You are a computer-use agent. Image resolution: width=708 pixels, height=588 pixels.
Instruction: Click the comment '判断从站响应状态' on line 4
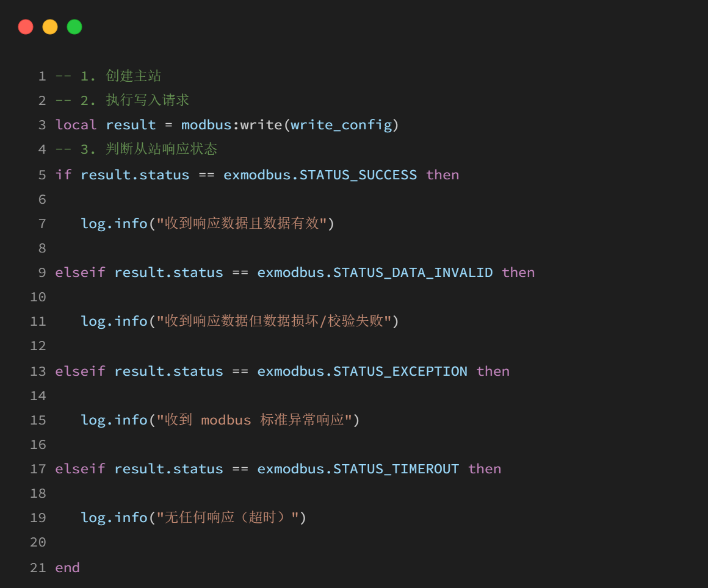click(161, 149)
